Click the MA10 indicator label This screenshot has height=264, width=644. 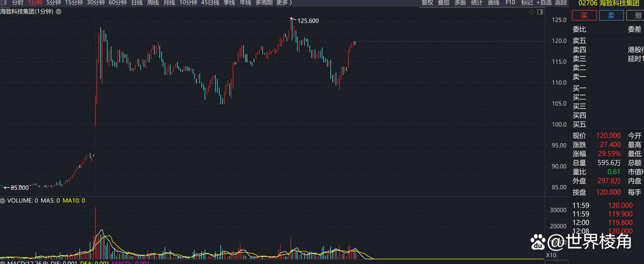(x=74, y=200)
